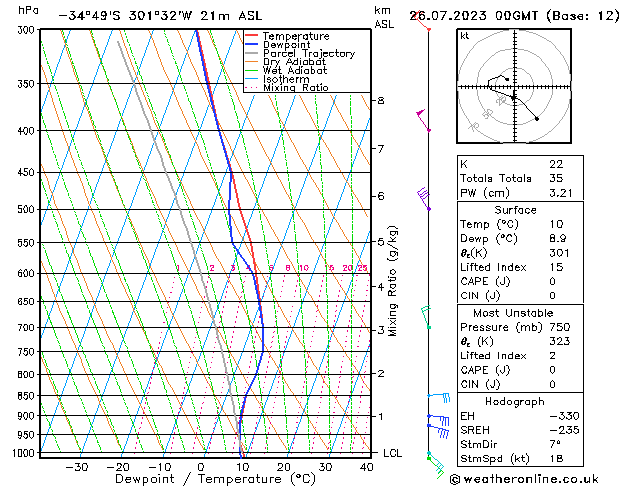
Task: Click the EH value -330
Action: (564, 416)
